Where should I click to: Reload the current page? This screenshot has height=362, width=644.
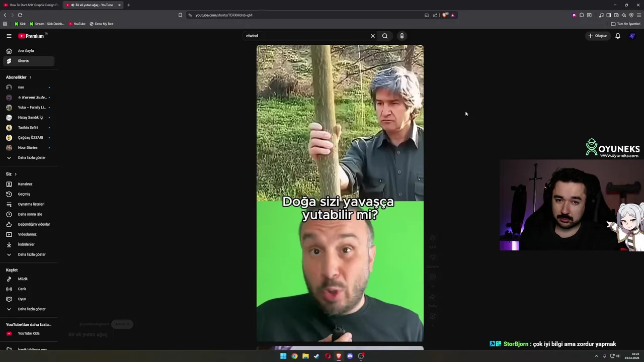(20, 15)
